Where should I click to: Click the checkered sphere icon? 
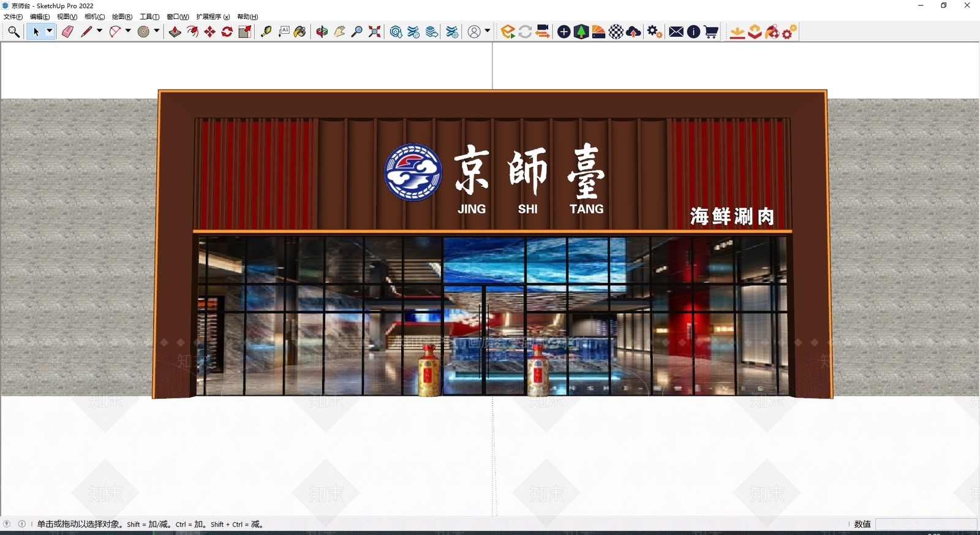[x=616, y=32]
